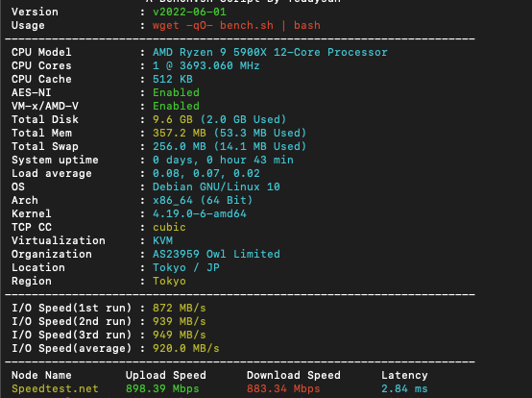This screenshot has height=398, width=532.
Task: Click total mem value 357.2 MB
Action: 180,133
